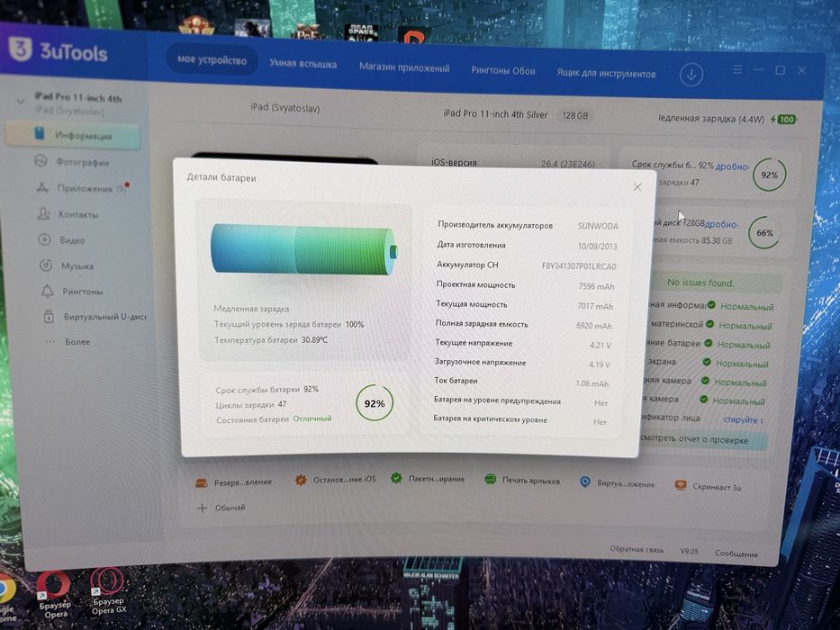Click the 92% battery life ring in main window
Image resolution: width=840 pixels, height=630 pixels.
[x=769, y=175]
